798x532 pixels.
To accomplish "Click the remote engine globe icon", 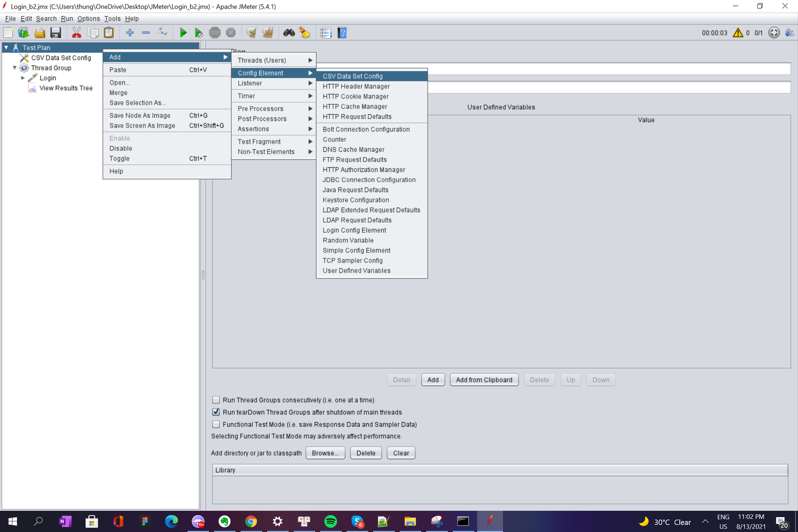I will point(774,32).
